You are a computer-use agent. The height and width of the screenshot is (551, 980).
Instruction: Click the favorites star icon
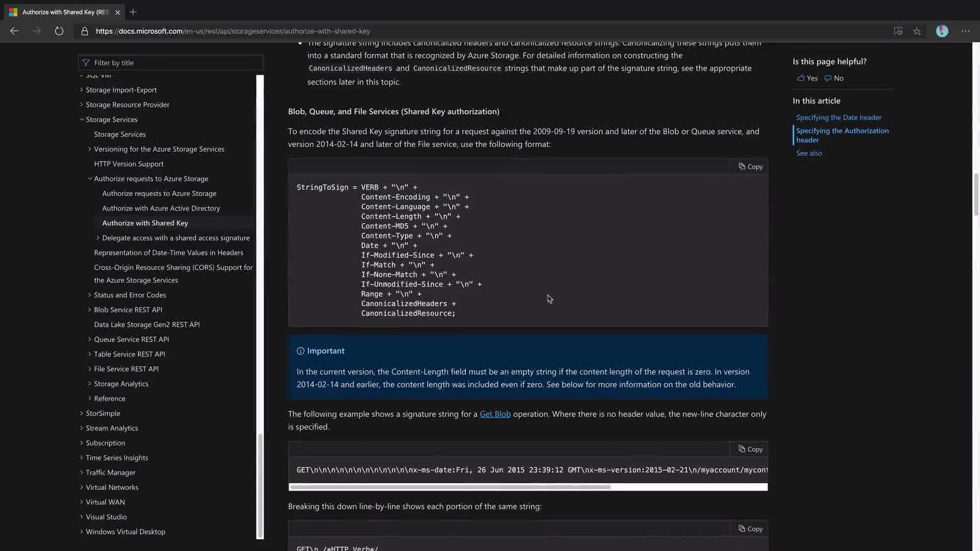(x=917, y=31)
